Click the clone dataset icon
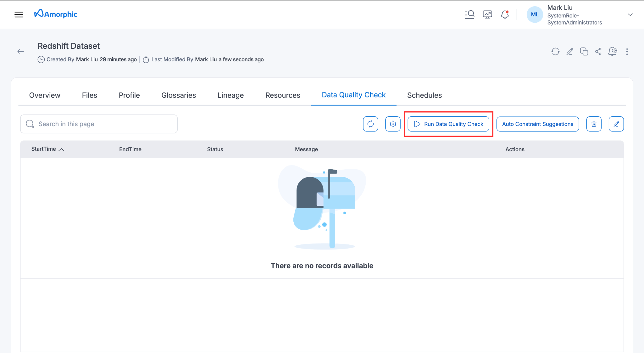The height and width of the screenshot is (353, 644). pos(584,52)
